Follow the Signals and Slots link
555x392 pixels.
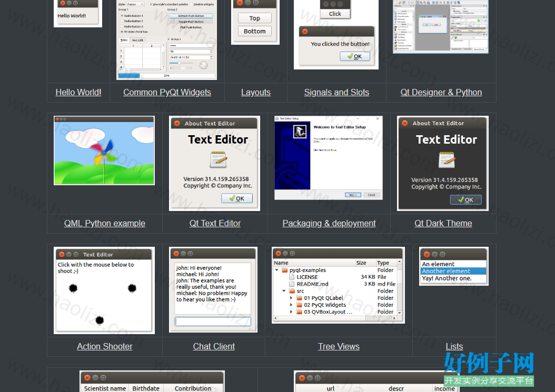336,92
